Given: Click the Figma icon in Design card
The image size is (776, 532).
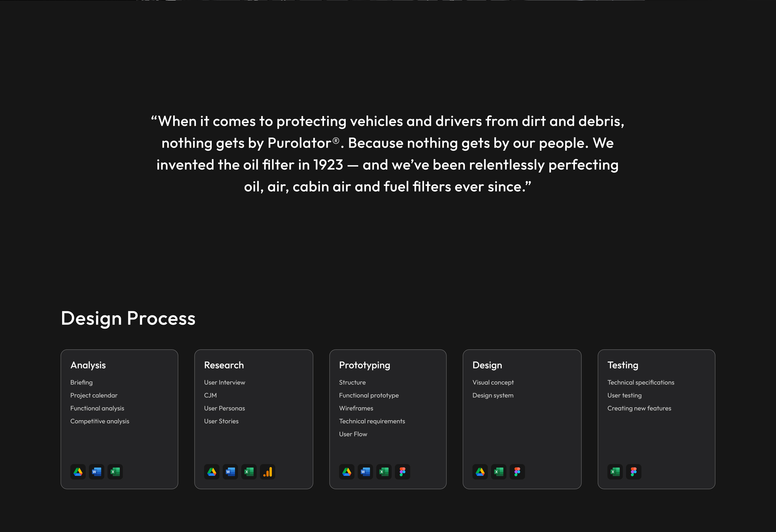Looking at the screenshot, I should (x=517, y=472).
